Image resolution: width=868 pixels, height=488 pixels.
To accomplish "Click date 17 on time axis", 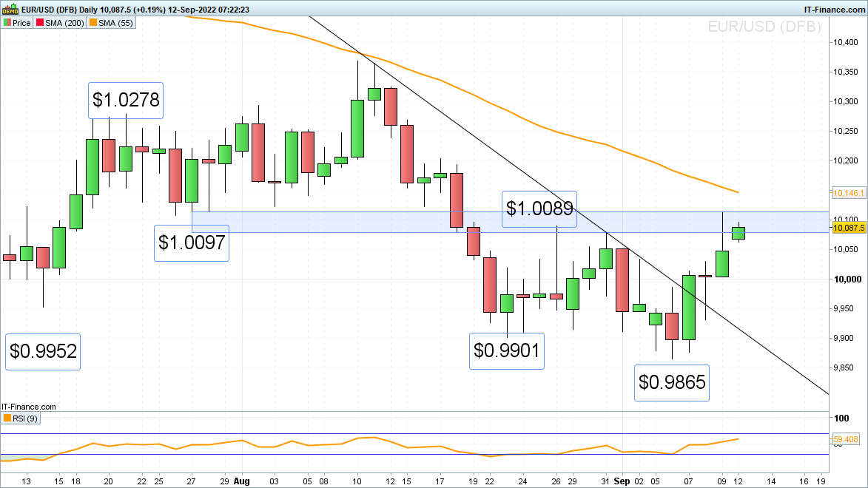I will point(440,481).
